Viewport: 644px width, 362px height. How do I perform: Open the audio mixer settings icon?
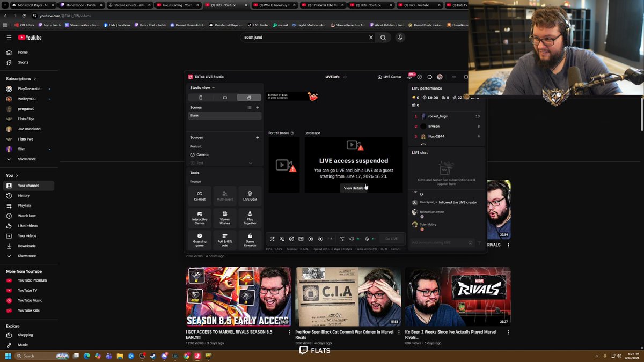pyautogui.click(x=342, y=239)
